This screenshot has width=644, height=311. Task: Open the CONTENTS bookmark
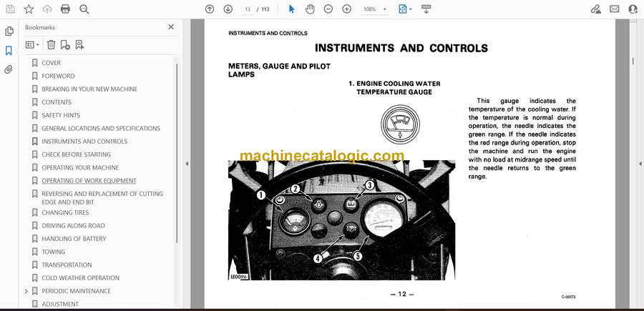(x=57, y=102)
